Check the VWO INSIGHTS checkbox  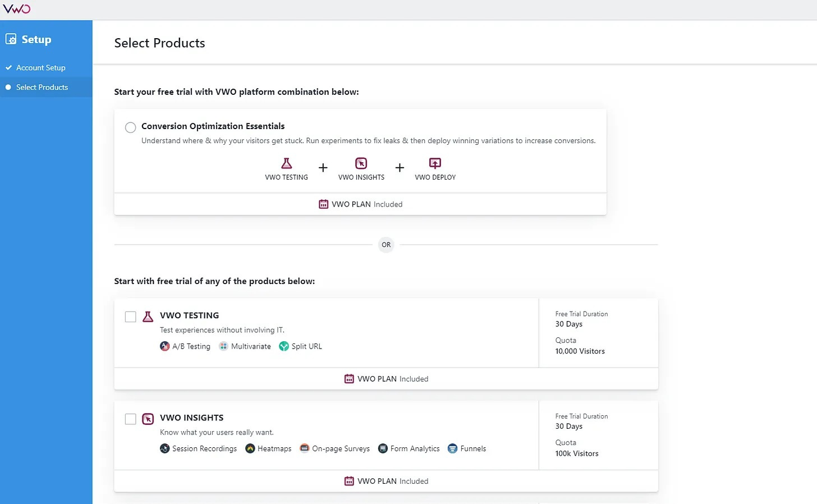[130, 419]
